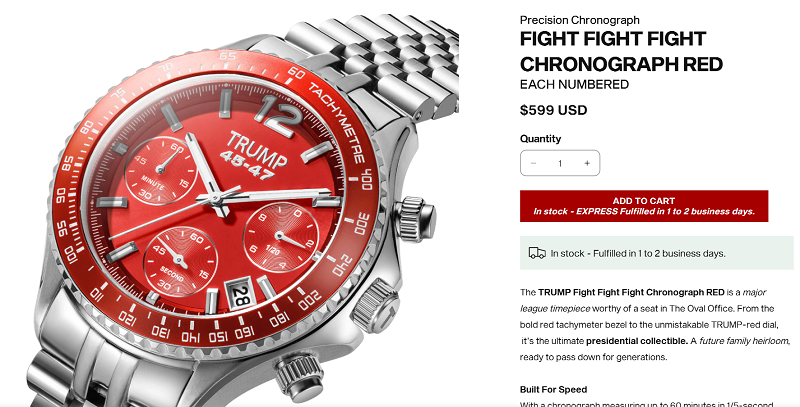Viewport: 800px width, 407px height.
Task: Click the 1/20 subdial on the watch
Action: click(281, 238)
